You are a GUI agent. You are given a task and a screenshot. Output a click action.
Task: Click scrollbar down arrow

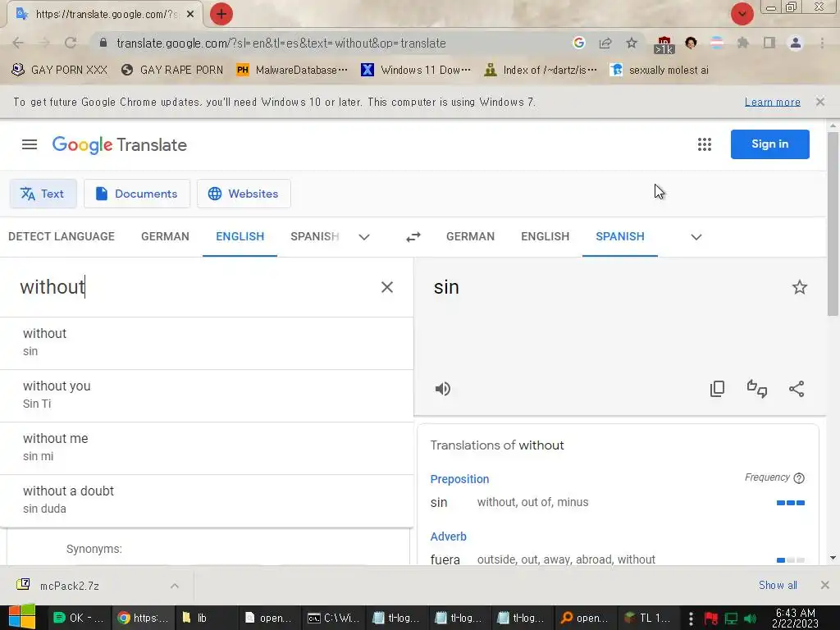[x=833, y=558]
